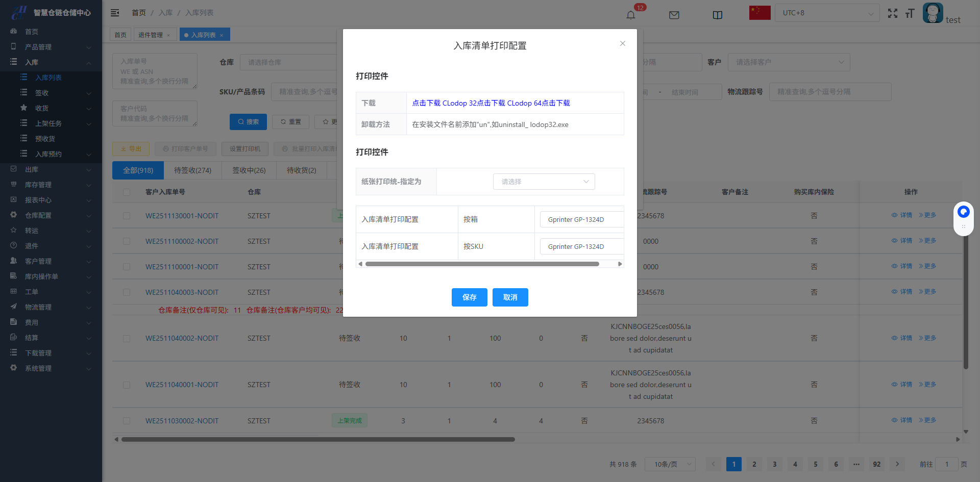Image resolution: width=980 pixels, height=482 pixels.
Task: Select all rows with header checkbox
Action: (127, 192)
